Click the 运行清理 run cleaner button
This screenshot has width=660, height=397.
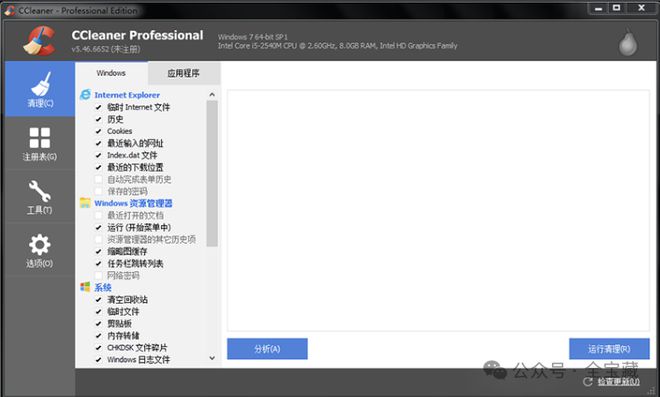(609, 349)
